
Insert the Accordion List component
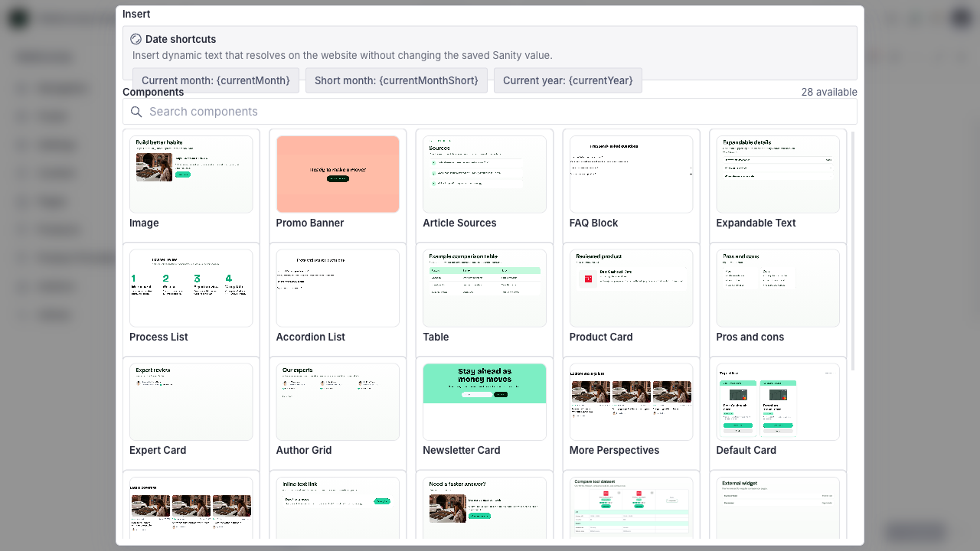(x=338, y=299)
